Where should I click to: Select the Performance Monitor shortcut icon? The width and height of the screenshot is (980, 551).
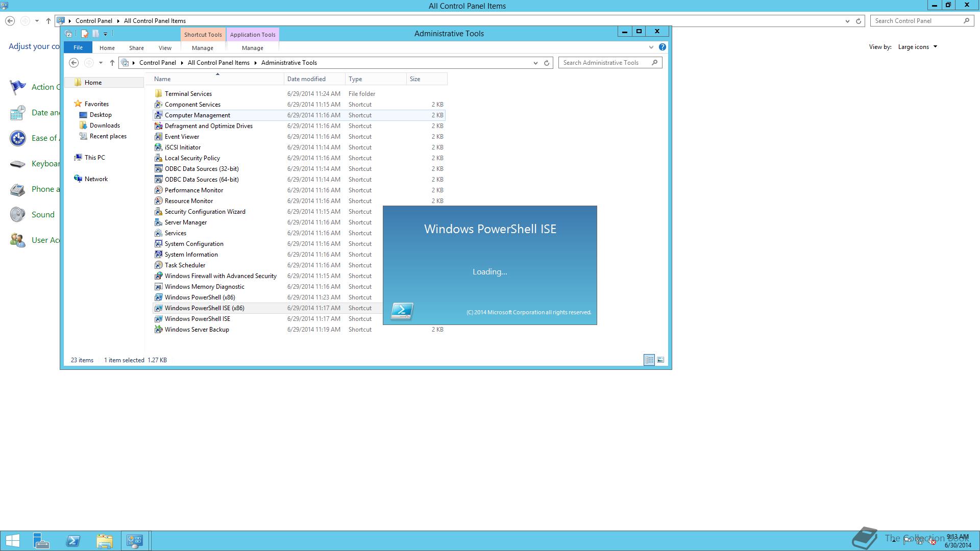(x=158, y=190)
